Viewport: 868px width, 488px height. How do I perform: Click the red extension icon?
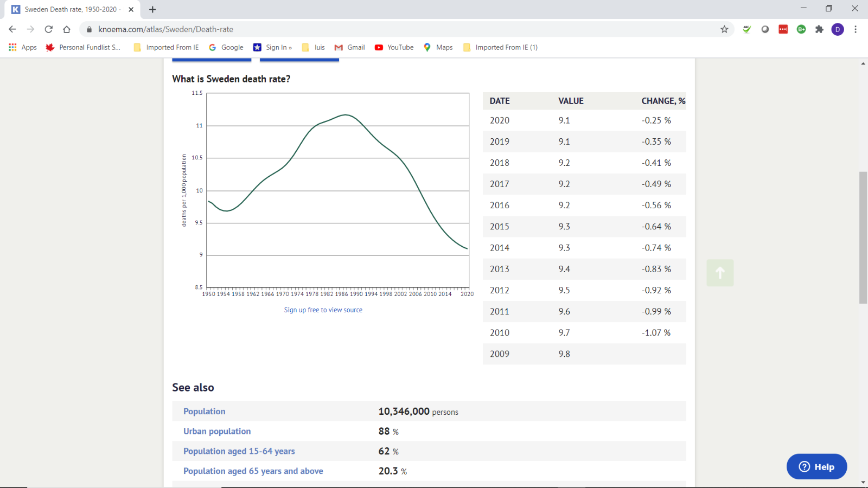click(x=783, y=29)
